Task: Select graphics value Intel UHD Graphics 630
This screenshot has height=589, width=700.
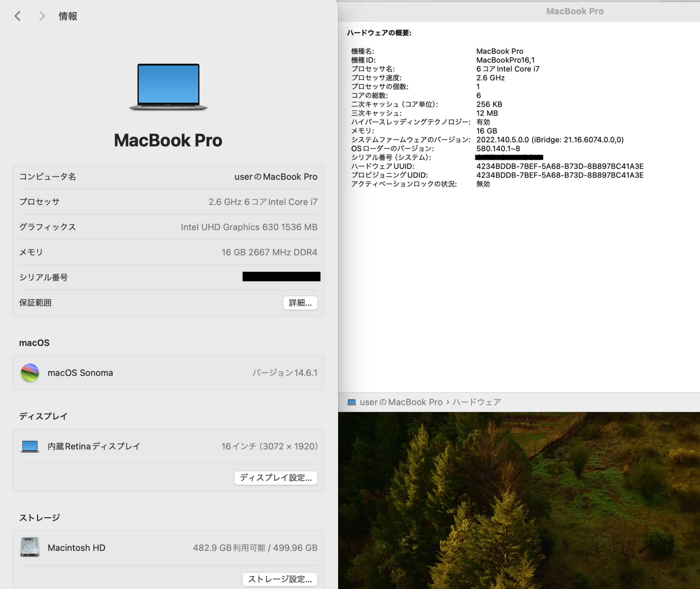Action: [x=249, y=227]
